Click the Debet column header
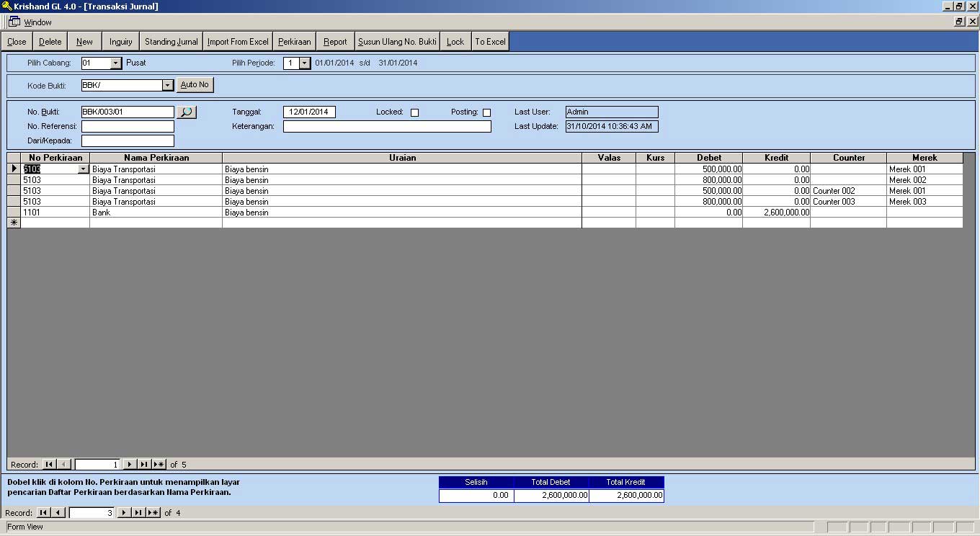This screenshot has width=980, height=536. pos(709,158)
